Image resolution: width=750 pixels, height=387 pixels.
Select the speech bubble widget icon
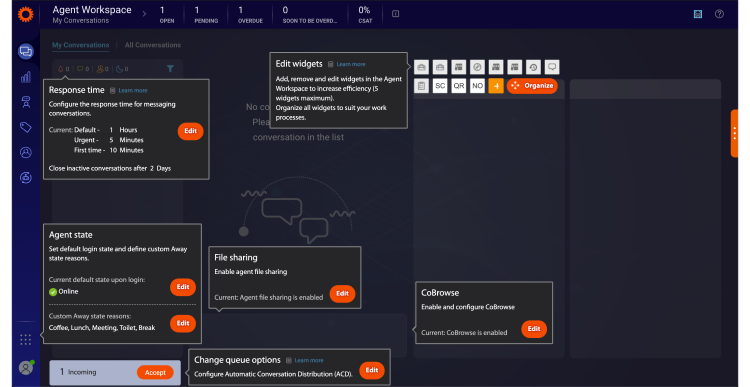pyautogui.click(x=552, y=67)
